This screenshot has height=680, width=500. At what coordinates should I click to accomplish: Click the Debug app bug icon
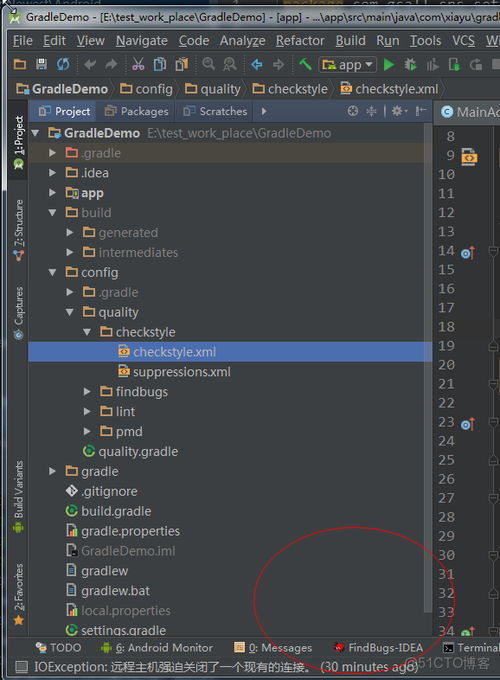pos(410,65)
